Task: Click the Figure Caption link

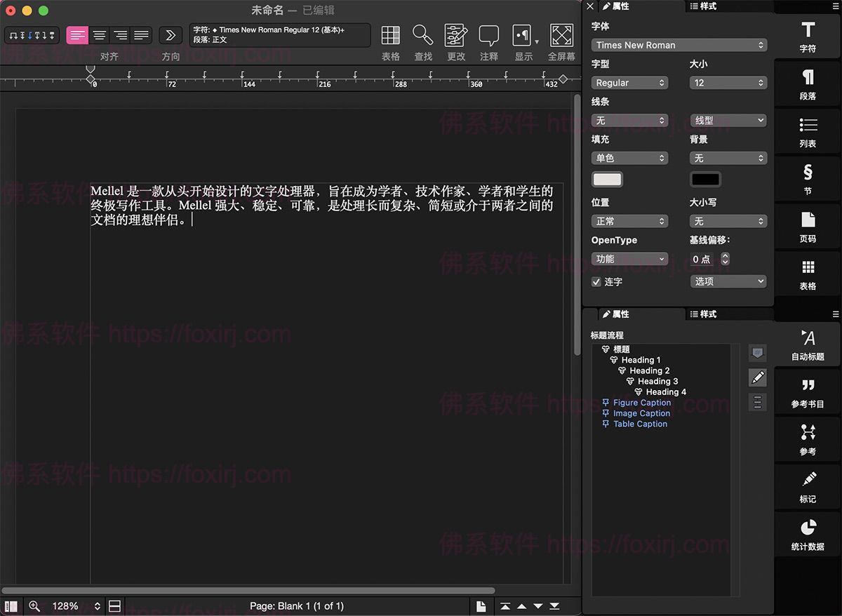Action: coord(641,403)
